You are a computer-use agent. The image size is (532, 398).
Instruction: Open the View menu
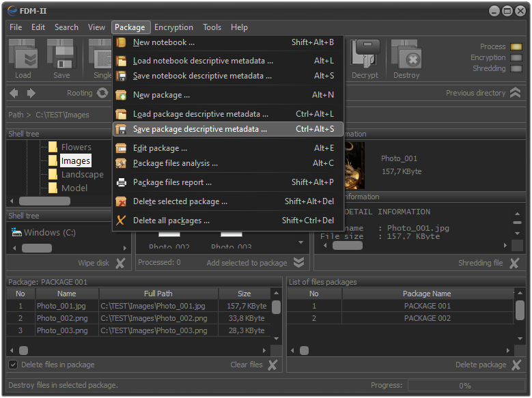point(96,27)
